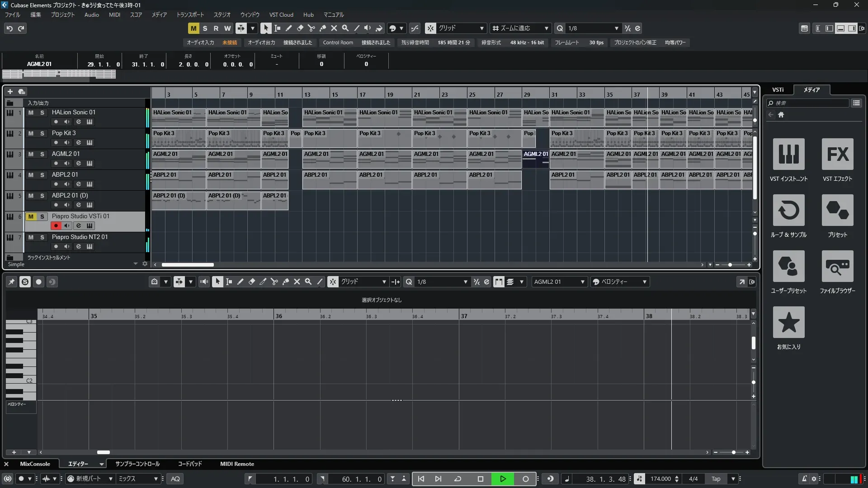Click the arrangement horizontal zoom slider
This screenshot has width=868, height=488.
730,265
